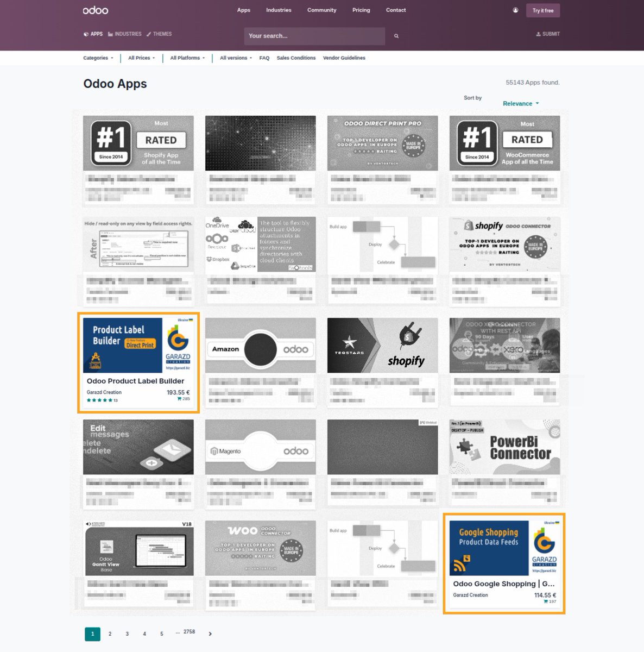
Task: Click the Edit messages app thumbnail
Action: (138, 447)
